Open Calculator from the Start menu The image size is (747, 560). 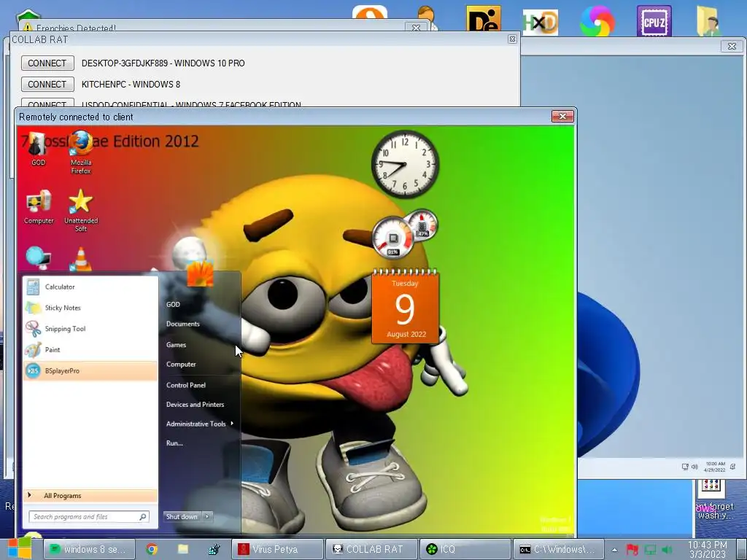click(x=90, y=287)
